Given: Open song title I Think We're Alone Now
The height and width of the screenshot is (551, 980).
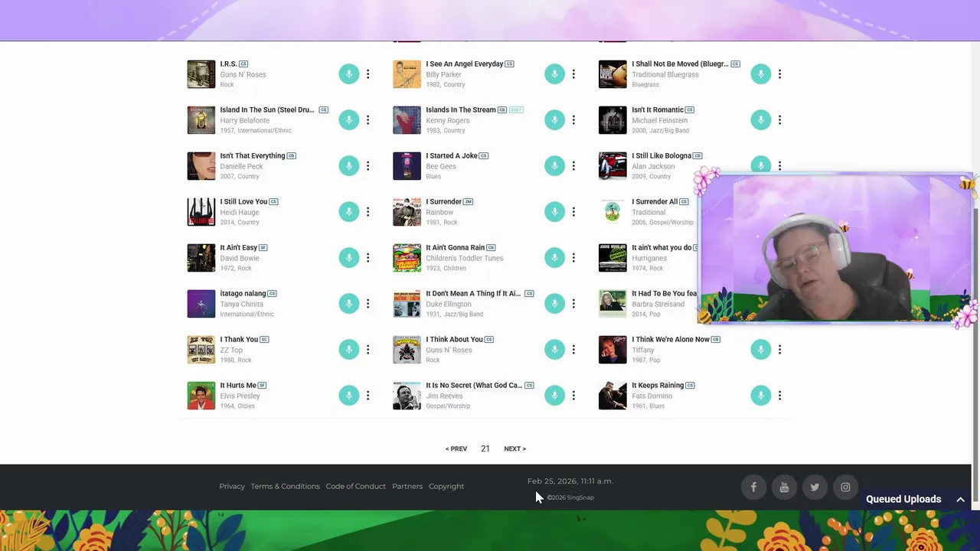Looking at the screenshot, I should click(x=671, y=339).
